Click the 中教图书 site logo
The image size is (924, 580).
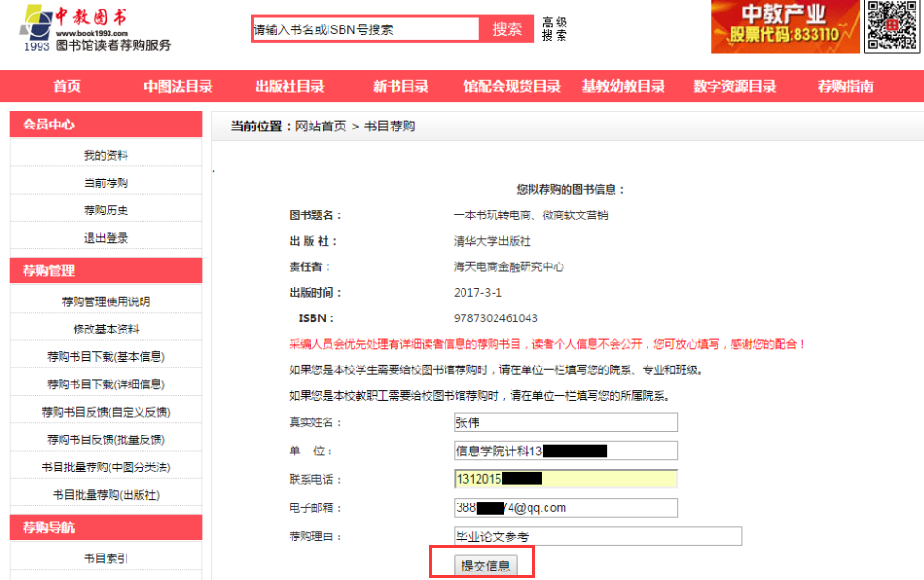(x=94, y=28)
